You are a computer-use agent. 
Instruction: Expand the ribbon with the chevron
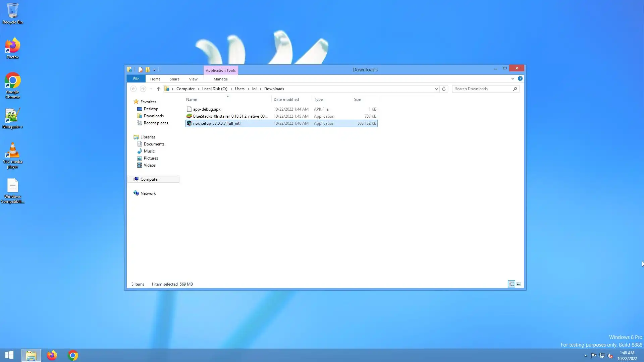[x=513, y=78]
